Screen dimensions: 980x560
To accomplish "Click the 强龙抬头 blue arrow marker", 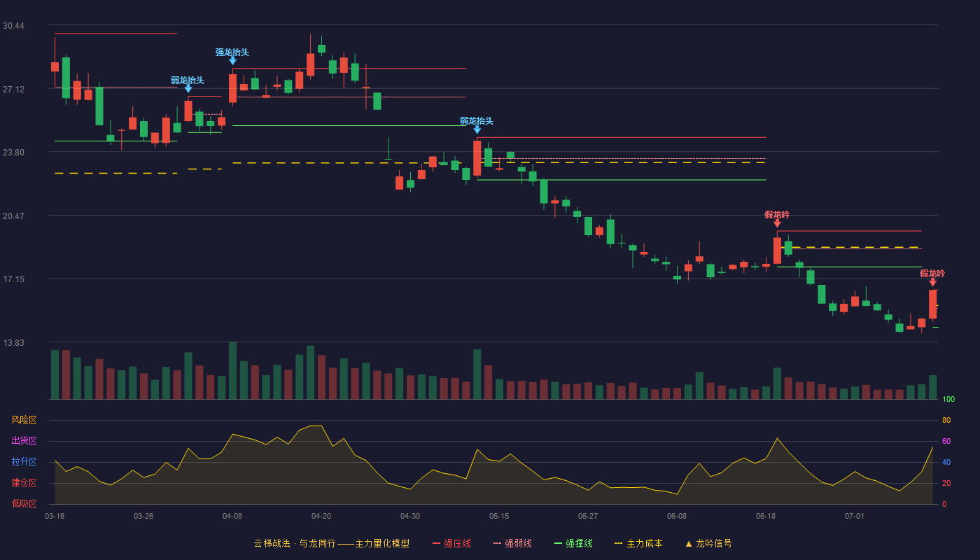I will pos(232,61).
